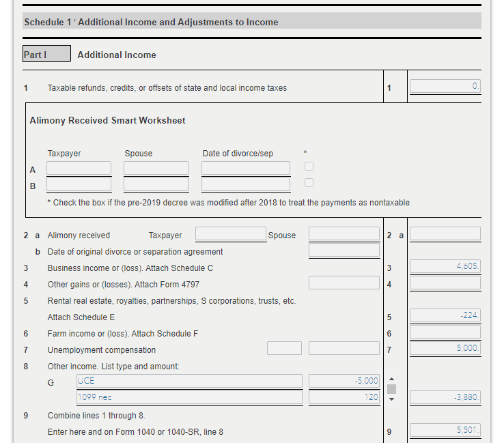Click the Part I label box
The width and height of the screenshot is (504, 443).
tap(46, 54)
